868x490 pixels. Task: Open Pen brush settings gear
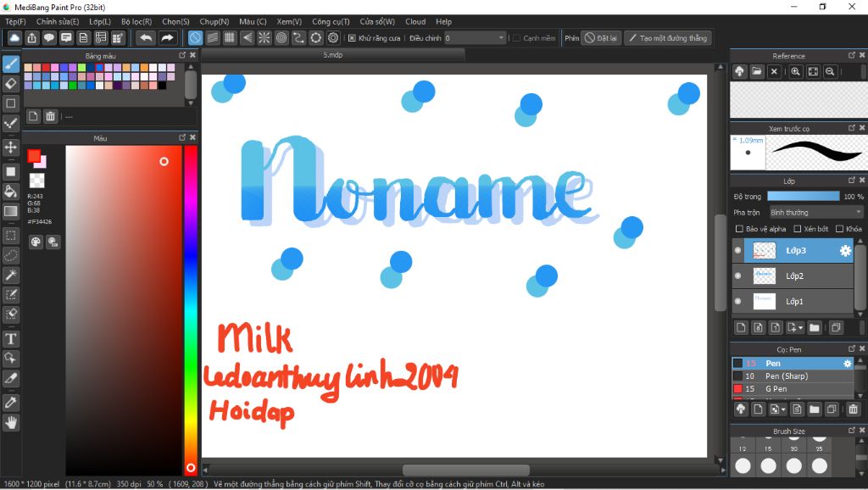click(x=847, y=364)
